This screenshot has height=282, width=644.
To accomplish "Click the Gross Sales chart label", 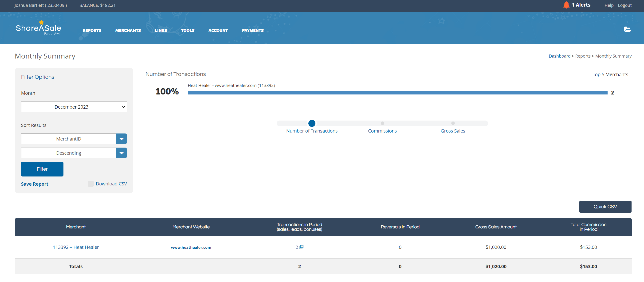I will tap(453, 131).
